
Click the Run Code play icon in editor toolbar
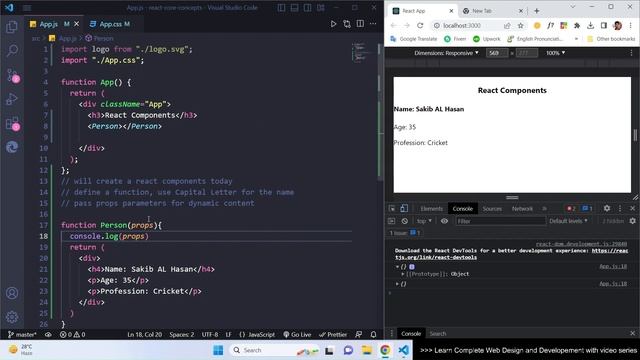pyautogui.click(x=333, y=24)
